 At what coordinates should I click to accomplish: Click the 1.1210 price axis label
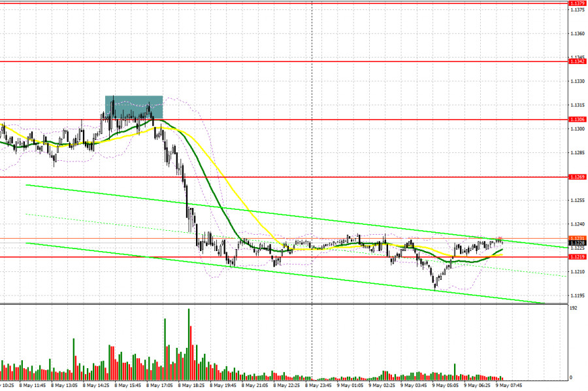577,272
